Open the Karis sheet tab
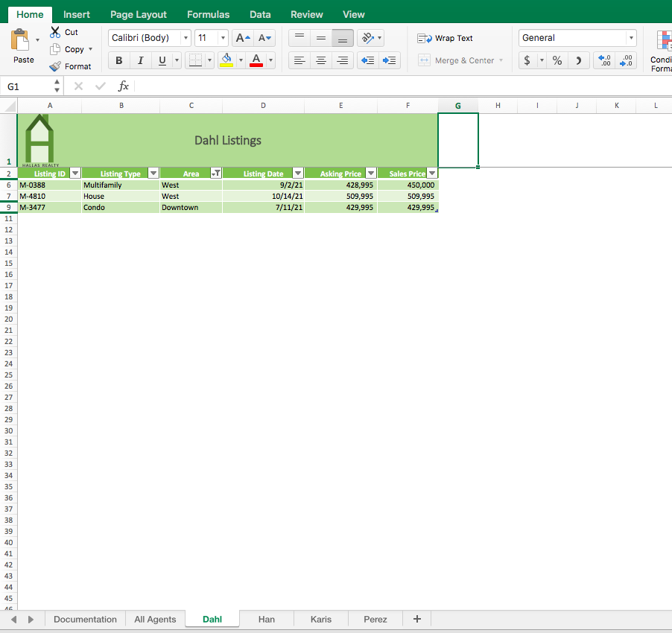This screenshot has width=672, height=633. pyautogui.click(x=320, y=619)
